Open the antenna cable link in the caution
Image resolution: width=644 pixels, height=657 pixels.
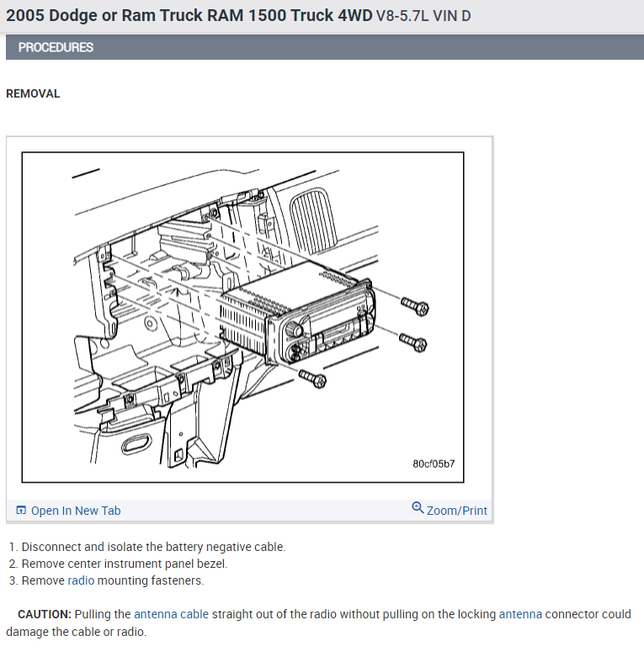pyautogui.click(x=171, y=614)
